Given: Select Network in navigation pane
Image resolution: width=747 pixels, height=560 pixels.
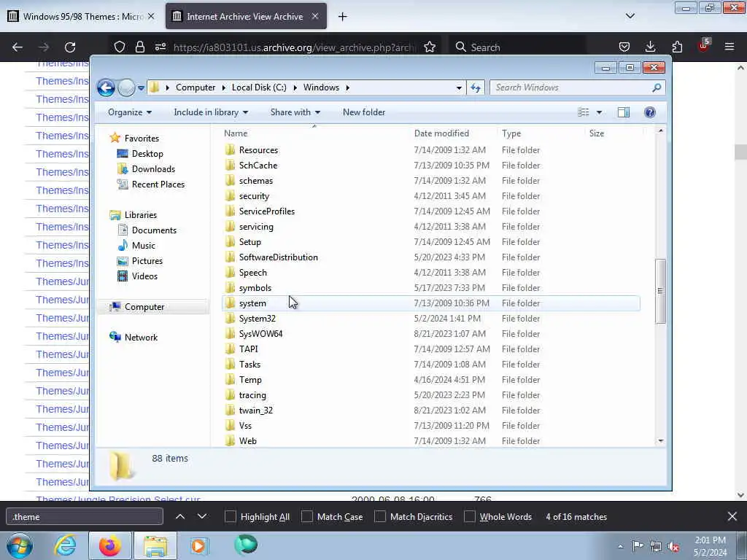Looking at the screenshot, I should [141, 338].
